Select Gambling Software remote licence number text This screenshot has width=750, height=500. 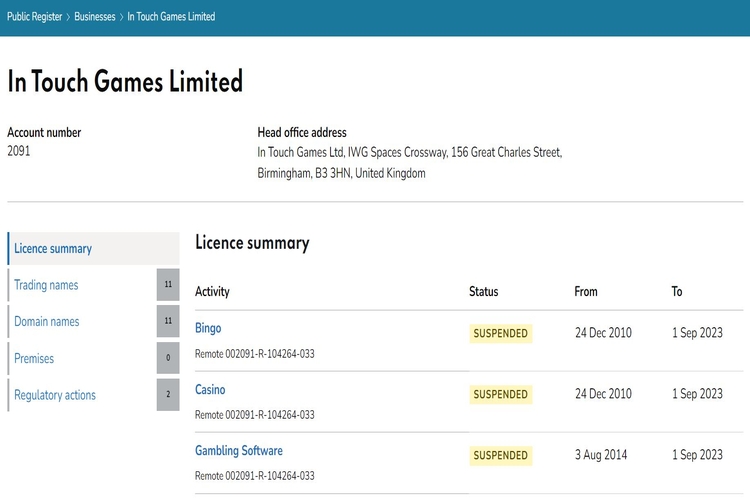coord(254,476)
